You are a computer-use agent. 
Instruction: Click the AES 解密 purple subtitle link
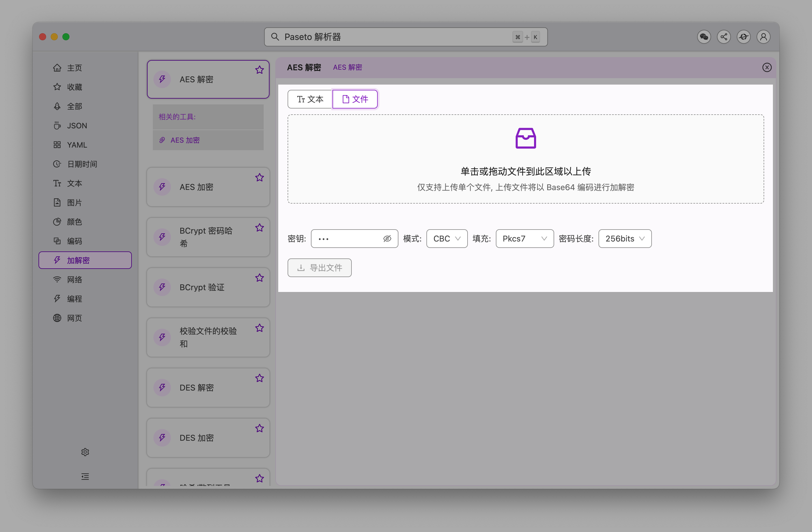click(x=347, y=68)
